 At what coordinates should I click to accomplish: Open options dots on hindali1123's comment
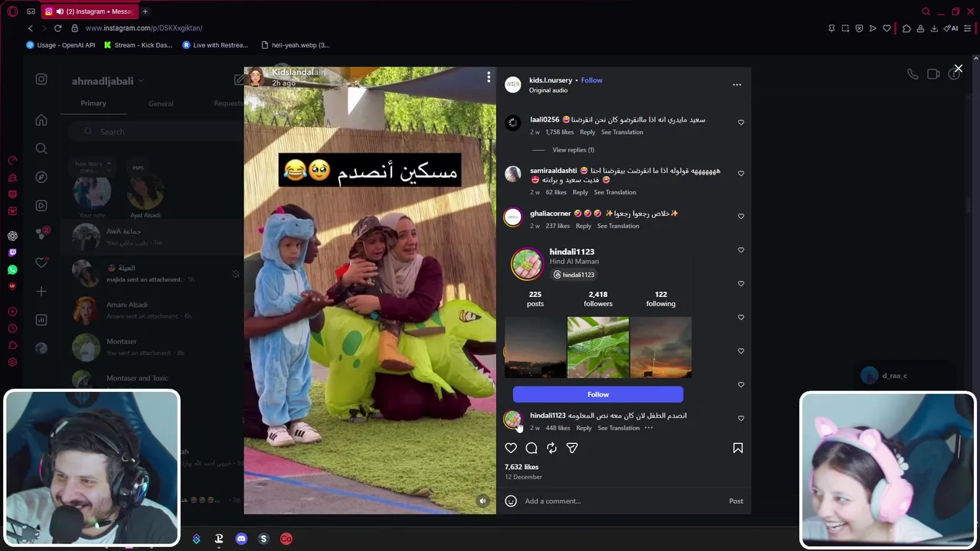click(648, 429)
